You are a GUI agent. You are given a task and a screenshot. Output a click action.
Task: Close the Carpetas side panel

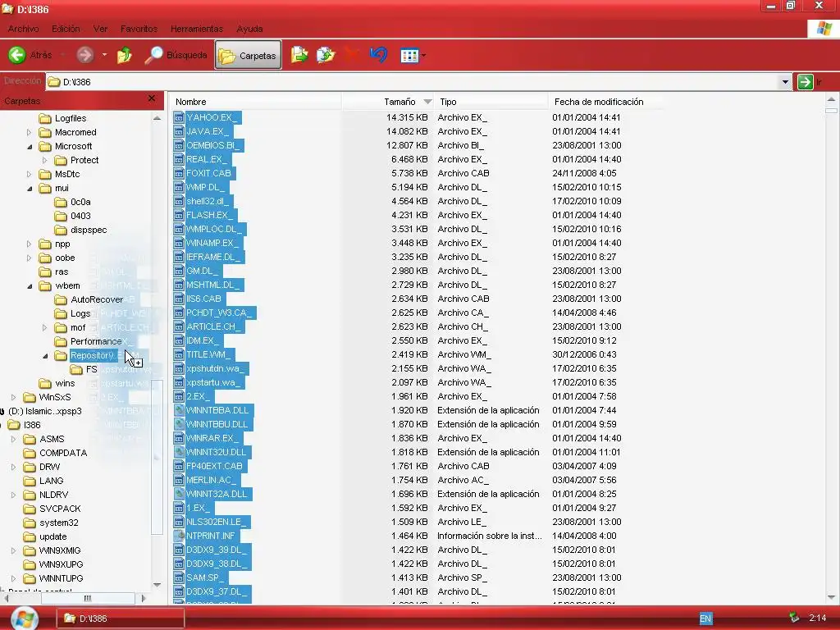click(152, 98)
